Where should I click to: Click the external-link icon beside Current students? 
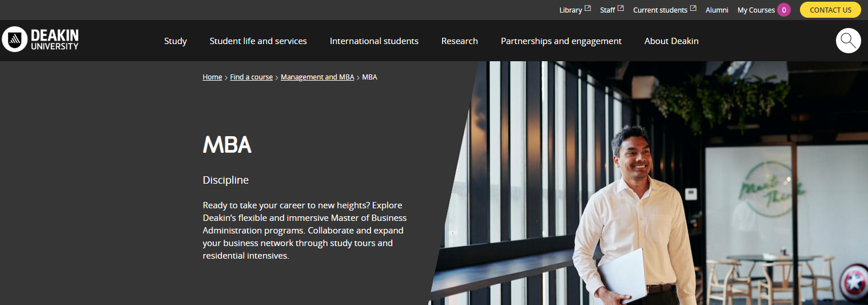[693, 9]
